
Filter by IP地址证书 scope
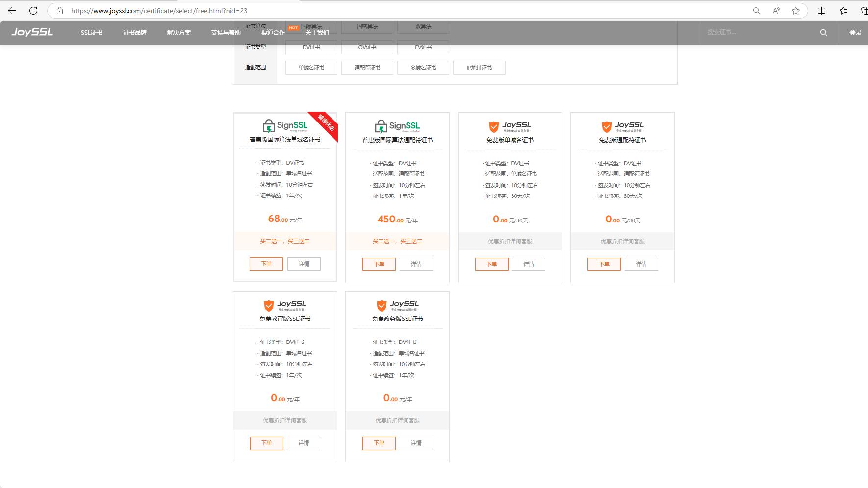click(x=479, y=68)
